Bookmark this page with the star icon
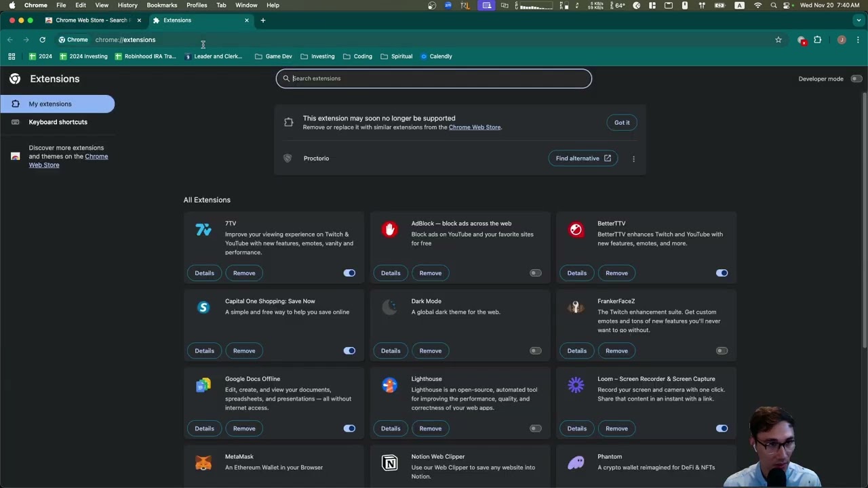The width and height of the screenshot is (868, 488). coord(778,40)
